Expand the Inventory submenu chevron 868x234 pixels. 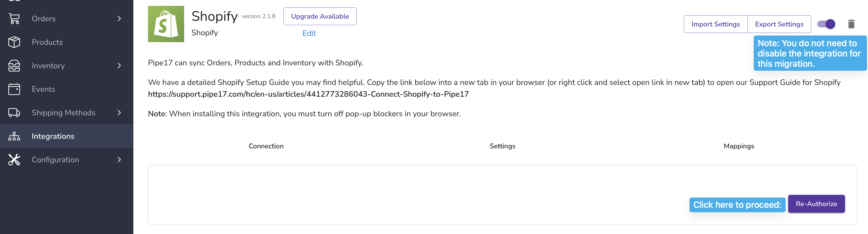click(x=119, y=66)
